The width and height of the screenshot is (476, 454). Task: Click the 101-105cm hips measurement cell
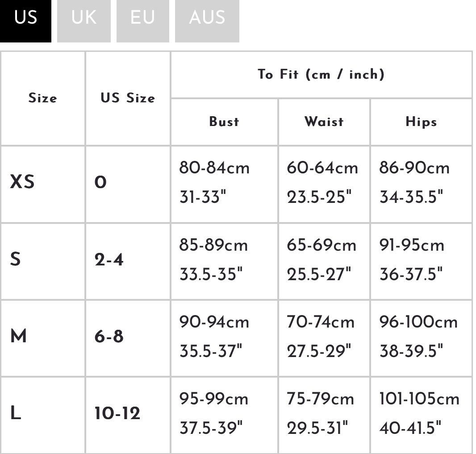pos(419,399)
